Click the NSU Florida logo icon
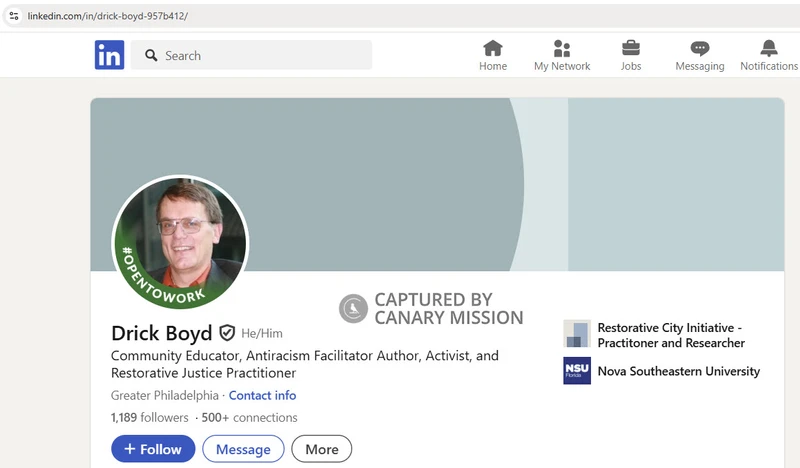 577,371
